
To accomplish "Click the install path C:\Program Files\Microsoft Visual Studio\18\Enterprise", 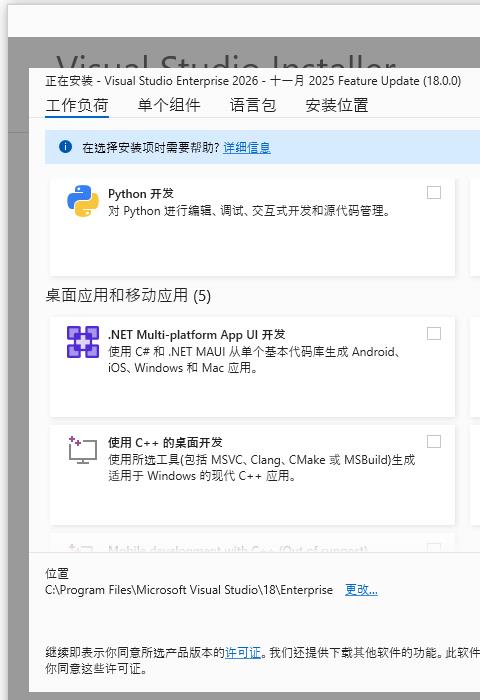I will click(x=189, y=590).
